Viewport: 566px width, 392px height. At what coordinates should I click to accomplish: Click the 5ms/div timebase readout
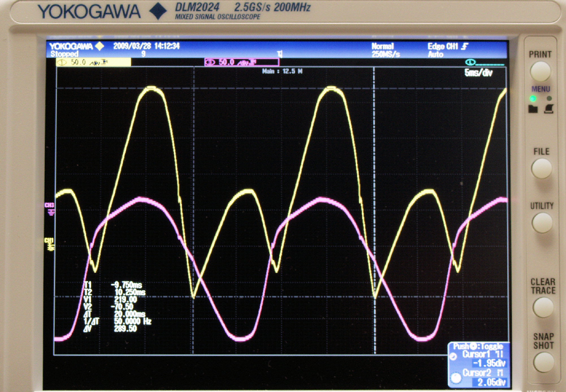tap(478, 73)
